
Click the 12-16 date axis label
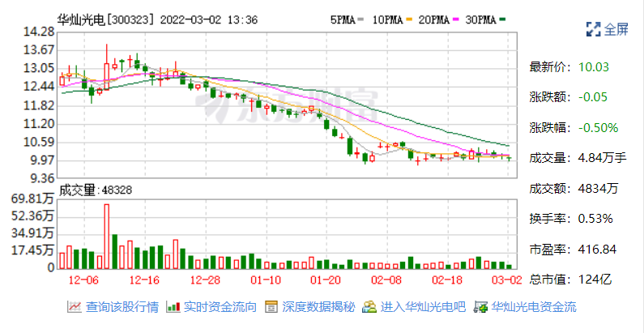144,280
